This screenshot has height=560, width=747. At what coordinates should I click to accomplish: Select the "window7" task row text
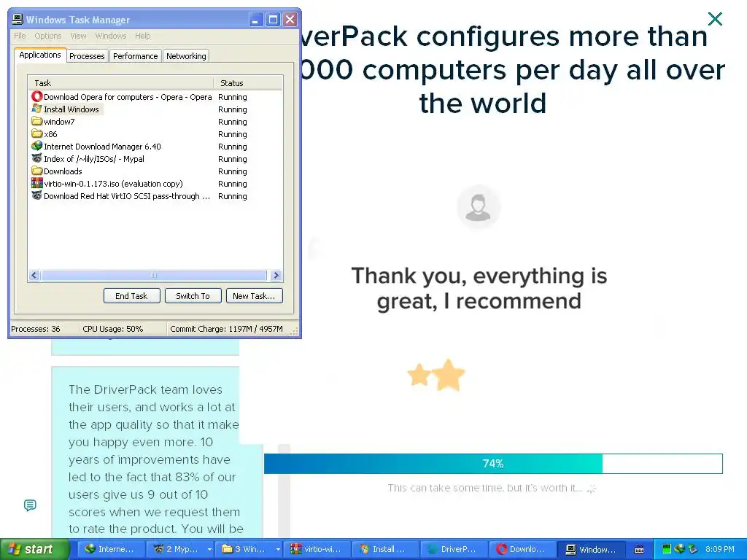tap(59, 122)
